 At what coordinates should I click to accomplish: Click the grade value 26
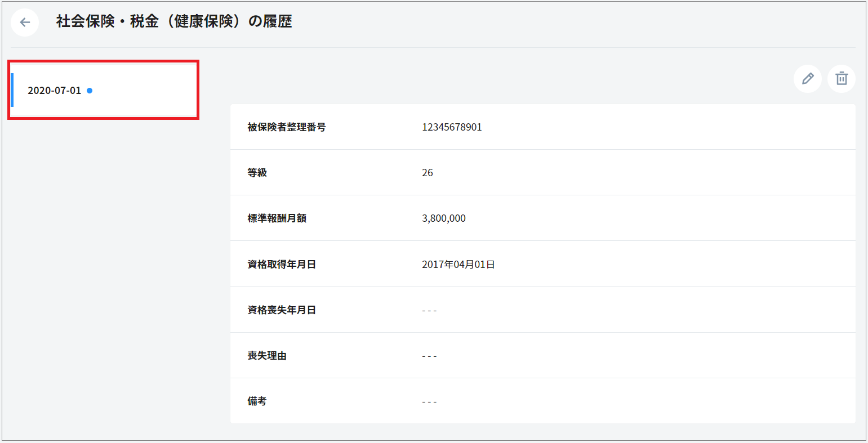(x=428, y=173)
